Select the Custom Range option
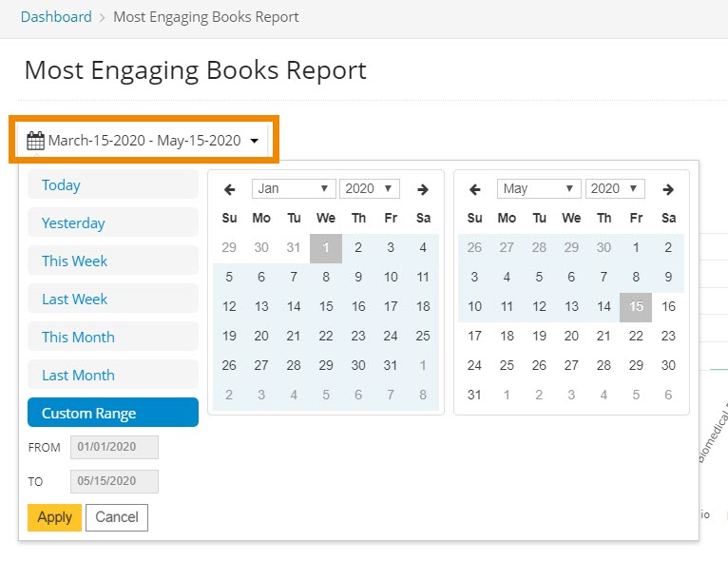Screen dimensions: 728x561 tap(113, 413)
